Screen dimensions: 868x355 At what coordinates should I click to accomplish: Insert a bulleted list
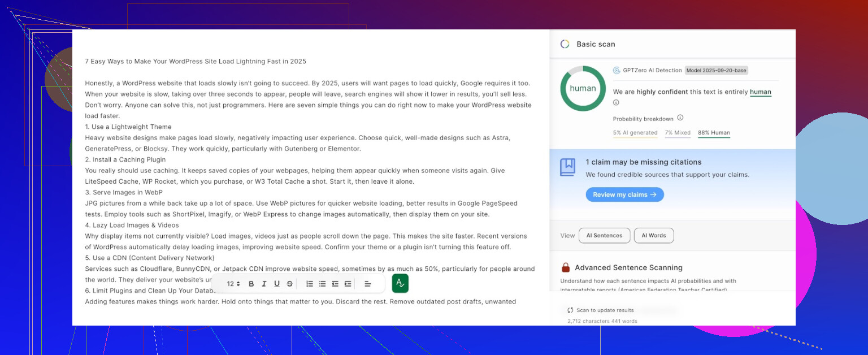point(322,284)
